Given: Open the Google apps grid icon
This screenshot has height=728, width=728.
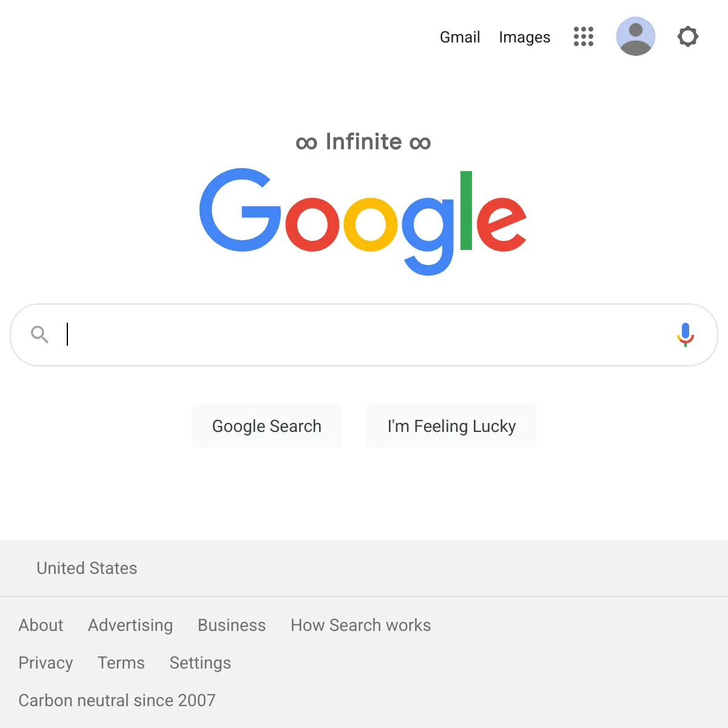Looking at the screenshot, I should [584, 36].
